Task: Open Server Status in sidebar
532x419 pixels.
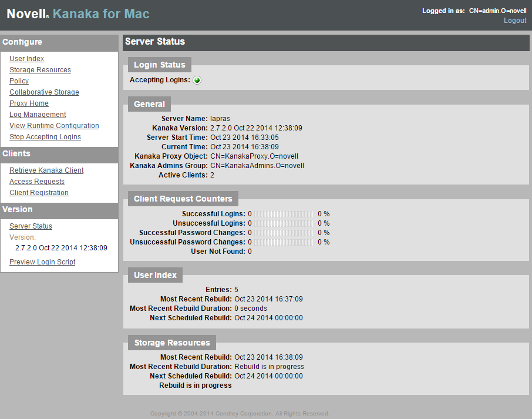Action: (x=31, y=226)
